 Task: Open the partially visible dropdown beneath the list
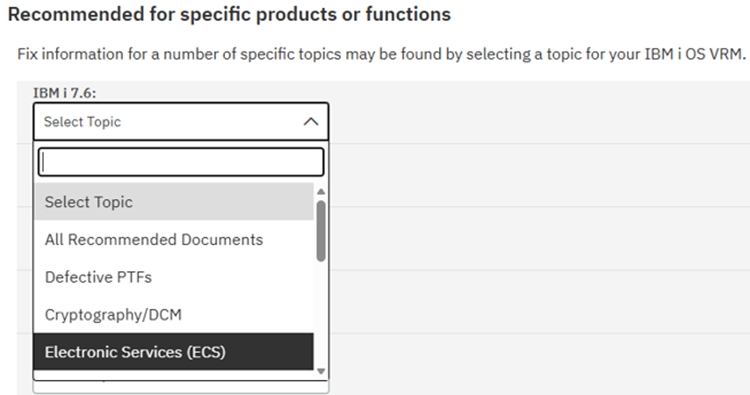coord(181,387)
